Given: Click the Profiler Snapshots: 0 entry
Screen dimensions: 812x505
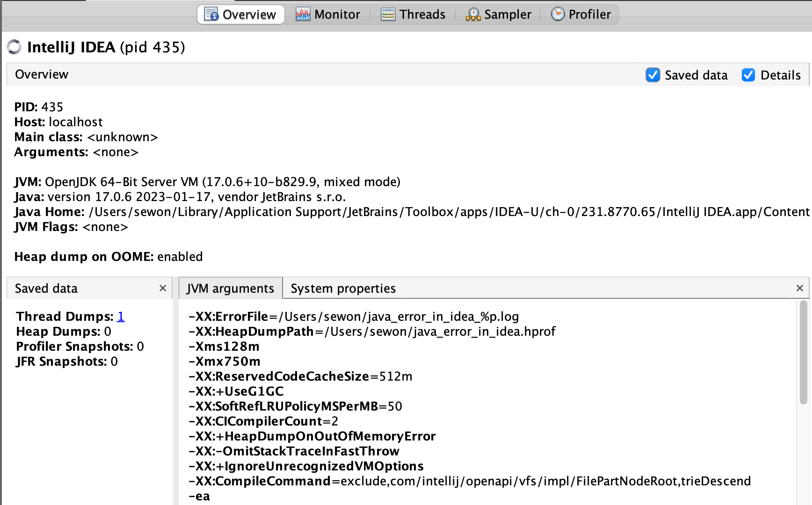Looking at the screenshot, I should [80, 346].
